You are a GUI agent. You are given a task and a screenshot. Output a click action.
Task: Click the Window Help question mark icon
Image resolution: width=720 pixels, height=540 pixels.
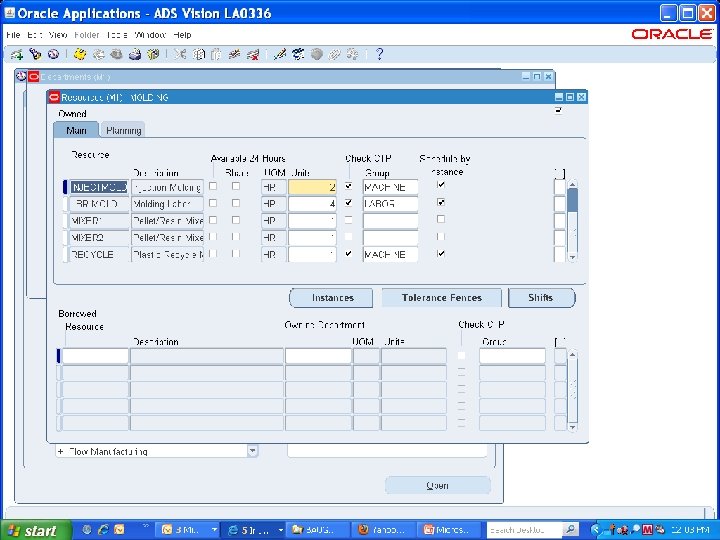coord(379,55)
